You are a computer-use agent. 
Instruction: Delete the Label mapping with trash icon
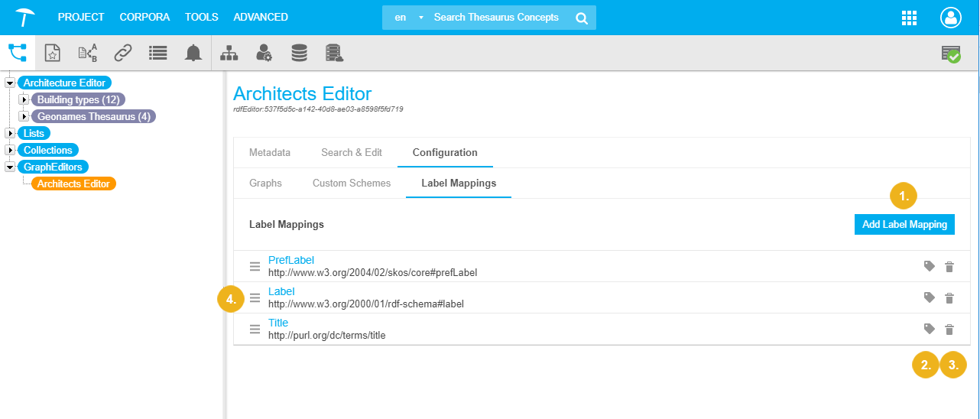click(x=949, y=298)
